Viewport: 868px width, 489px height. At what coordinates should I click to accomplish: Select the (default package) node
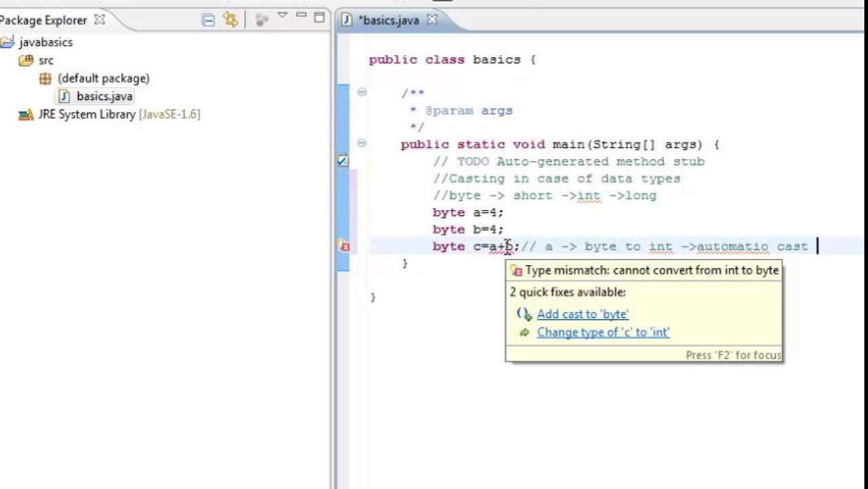coord(103,78)
